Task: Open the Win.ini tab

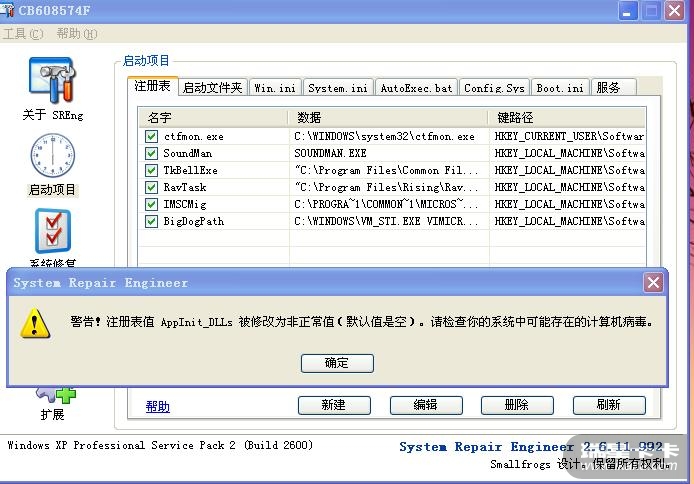Action: pos(275,88)
